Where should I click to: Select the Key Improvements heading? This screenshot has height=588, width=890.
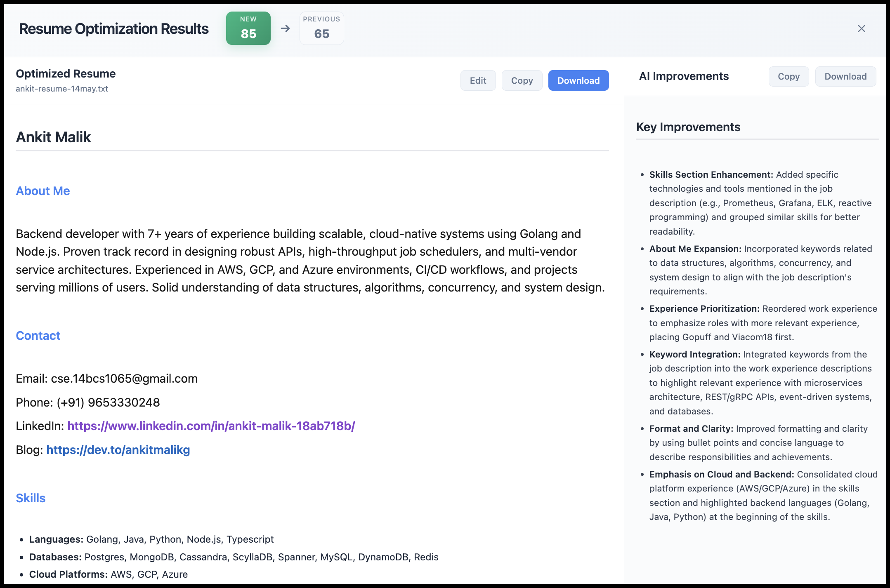coord(688,127)
